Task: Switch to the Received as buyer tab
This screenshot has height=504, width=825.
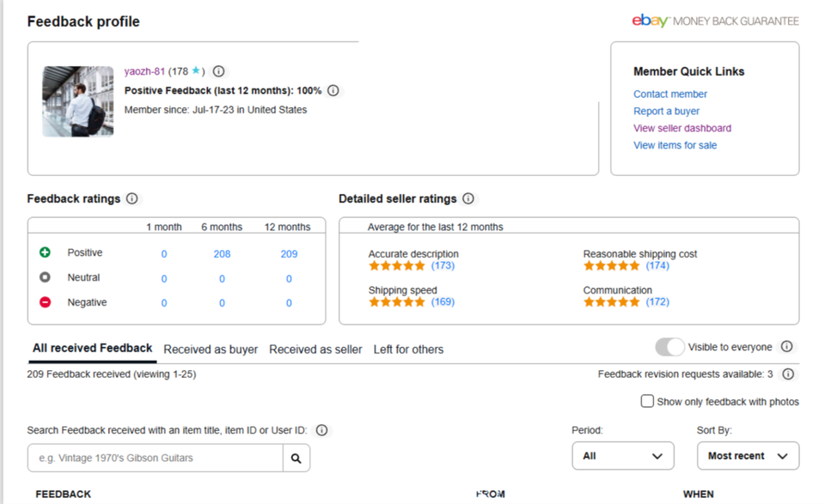Action: [211, 349]
